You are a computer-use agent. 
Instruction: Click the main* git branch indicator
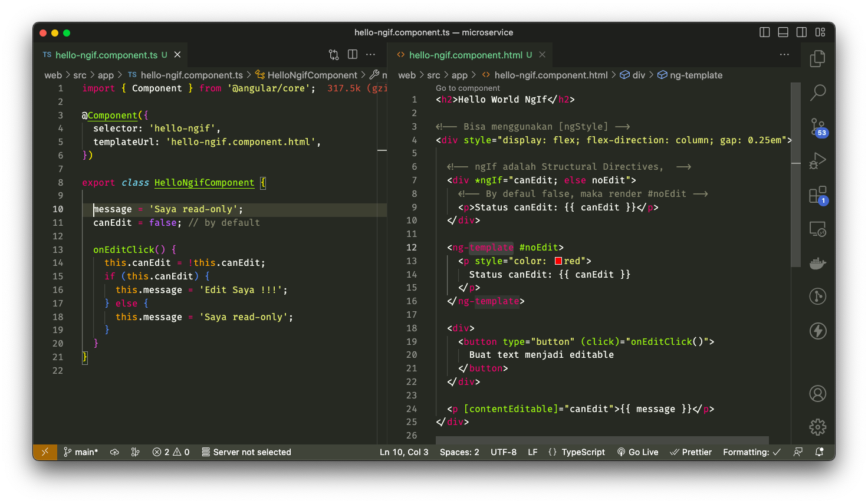pos(81,452)
